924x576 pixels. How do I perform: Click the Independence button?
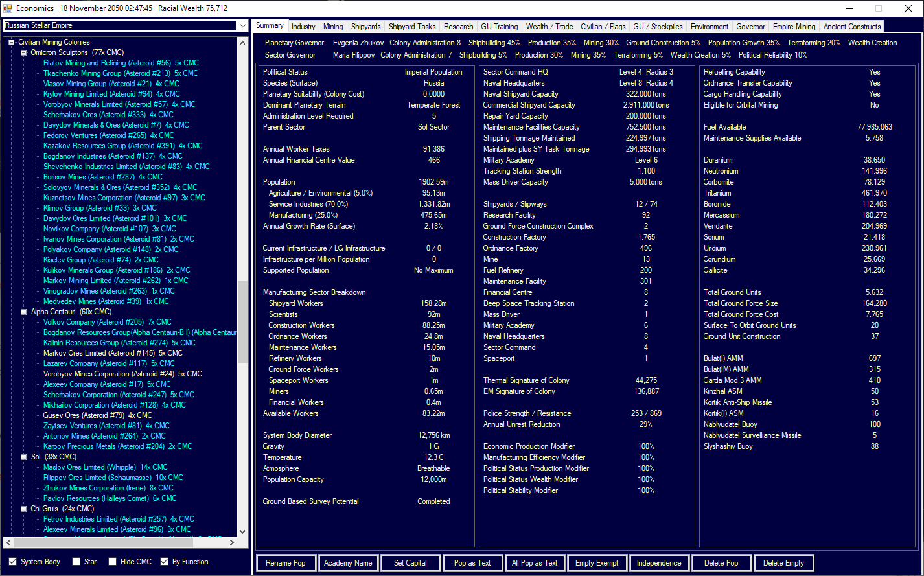(659, 563)
